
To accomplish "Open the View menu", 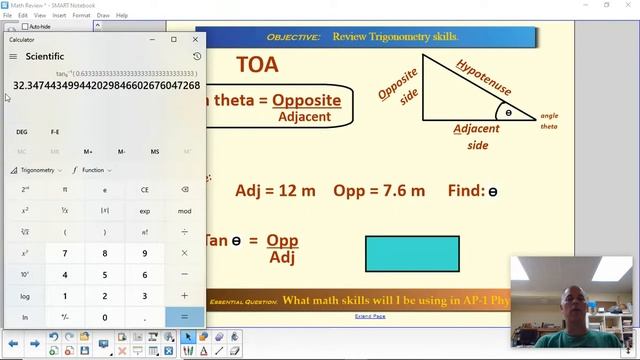I will coord(40,15).
